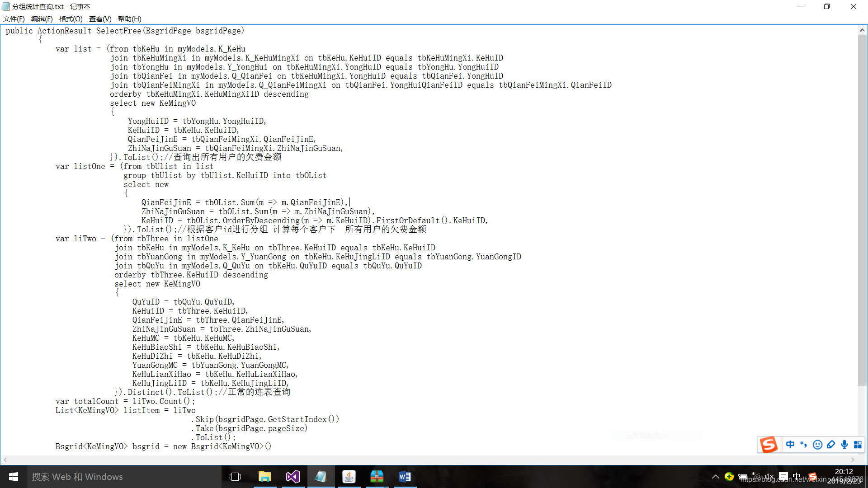The image size is (868, 488).
Task: Open the Java application on the taskbar
Action: [349, 477]
